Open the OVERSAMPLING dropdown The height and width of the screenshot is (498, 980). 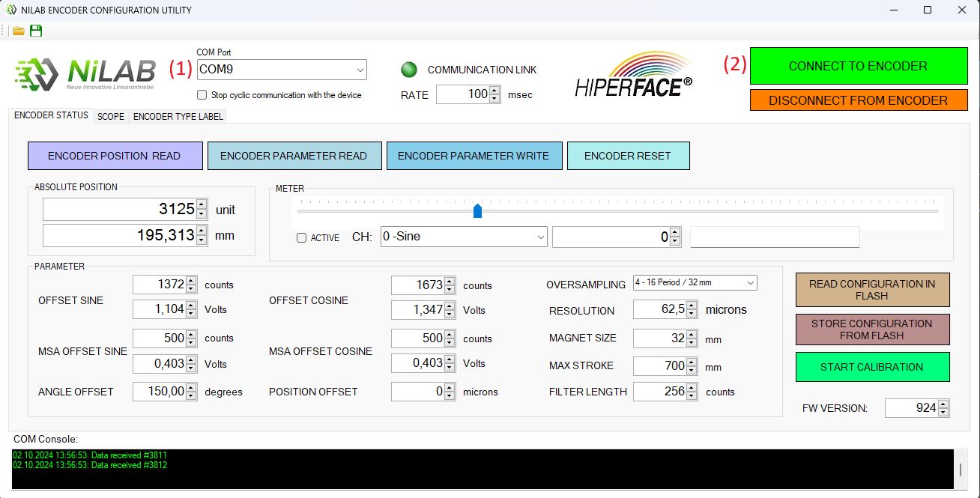point(751,283)
